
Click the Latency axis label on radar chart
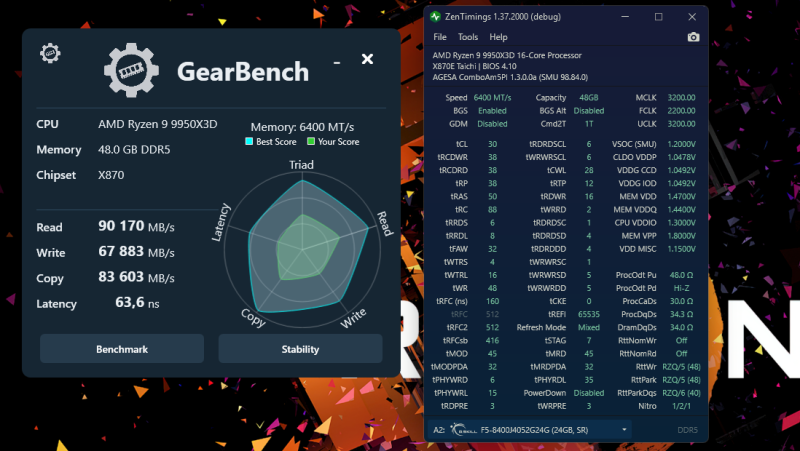[x=221, y=222]
